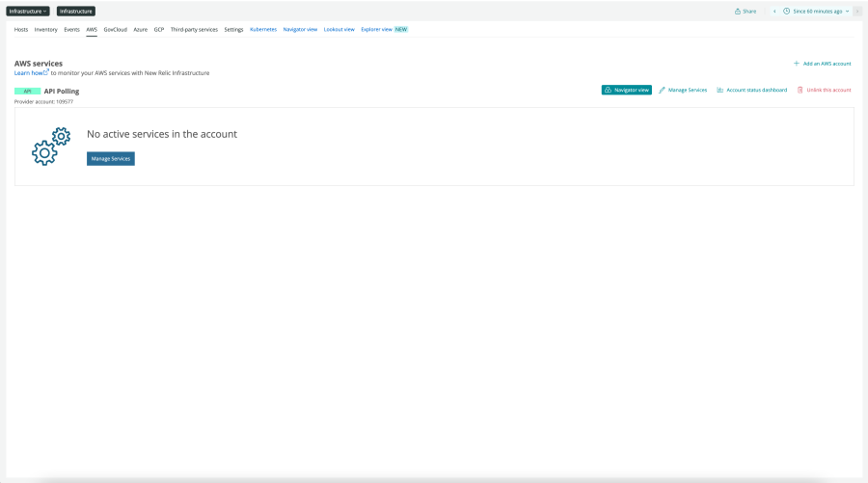Viewport: 868px width, 483px height.
Task: Select the AWS tab
Action: 92,29
